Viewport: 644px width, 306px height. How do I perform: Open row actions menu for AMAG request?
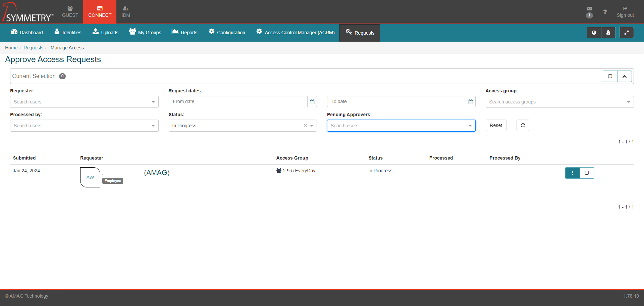click(x=572, y=173)
